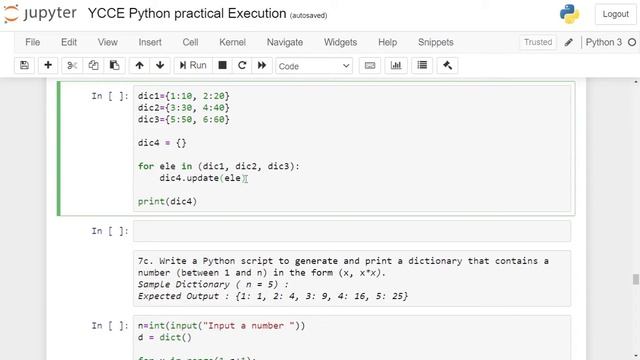Restart kernel and run all icon
Viewport: 640px width, 360px height.
262,65
